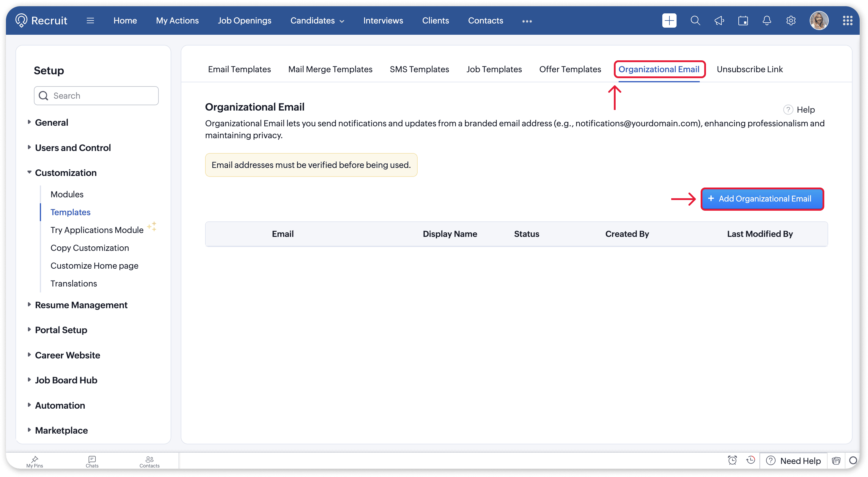
Task: Toggle the hamburger menu icon
Action: click(x=90, y=21)
